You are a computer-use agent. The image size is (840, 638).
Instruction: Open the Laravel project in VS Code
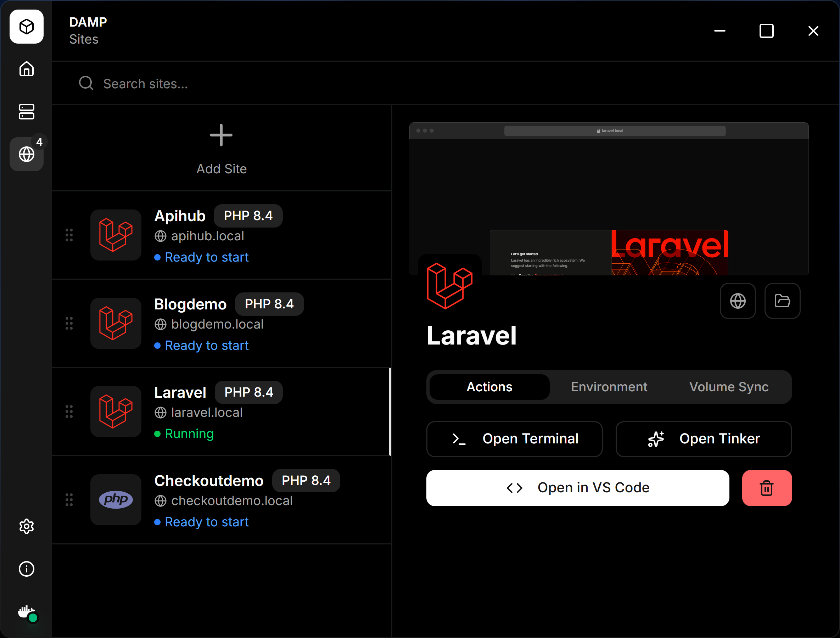[578, 488]
